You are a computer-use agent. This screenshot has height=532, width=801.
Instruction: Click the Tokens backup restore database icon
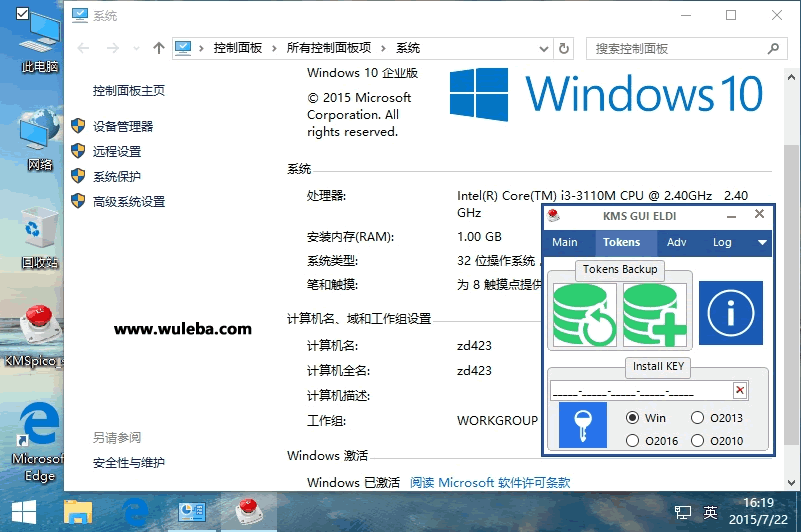584,315
